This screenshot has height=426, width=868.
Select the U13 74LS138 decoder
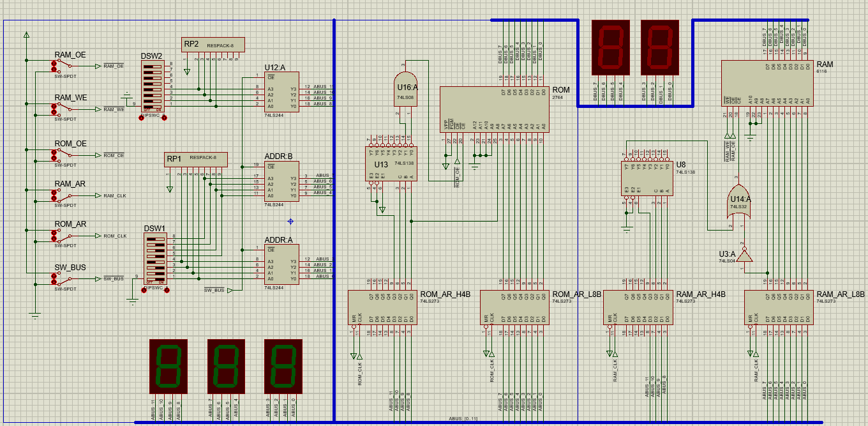click(x=391, y=164)
